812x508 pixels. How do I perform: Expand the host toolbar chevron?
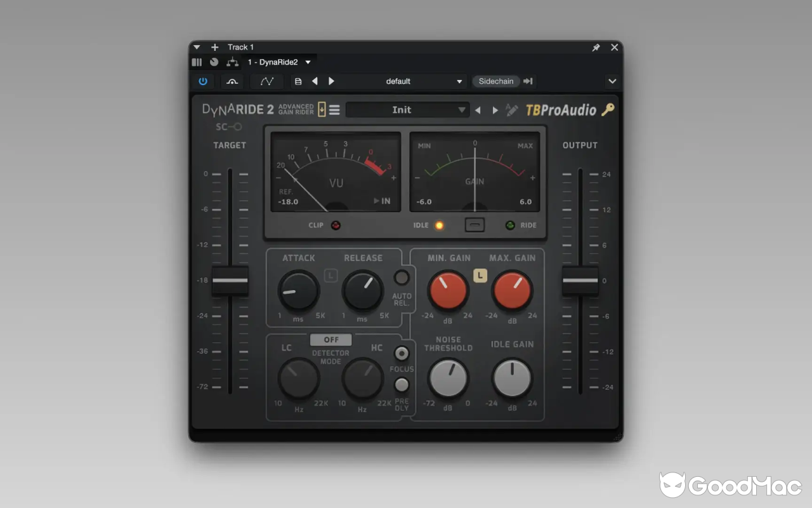pos(612,81)
